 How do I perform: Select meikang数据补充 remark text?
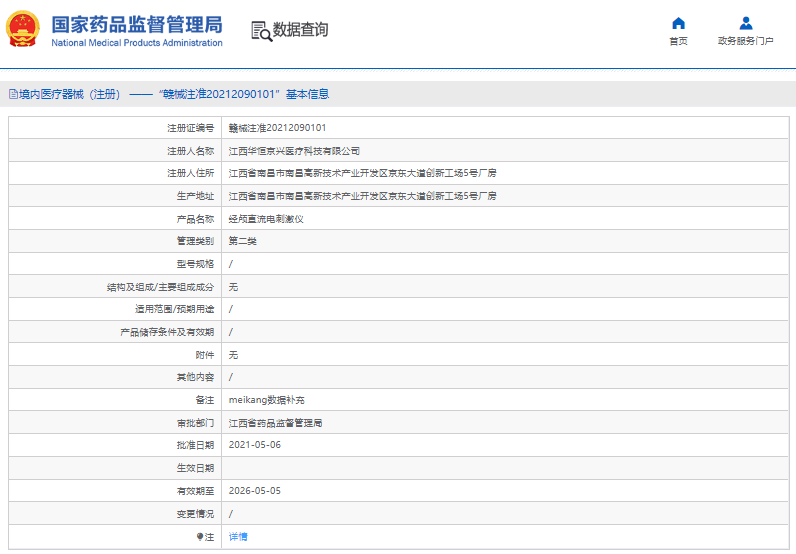click(x=267, y=400)
